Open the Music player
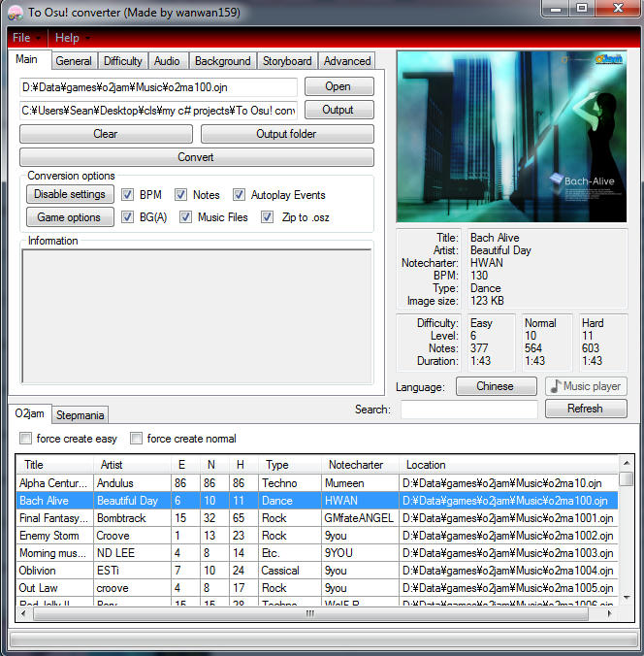644x656 pixels. point(586,386)
